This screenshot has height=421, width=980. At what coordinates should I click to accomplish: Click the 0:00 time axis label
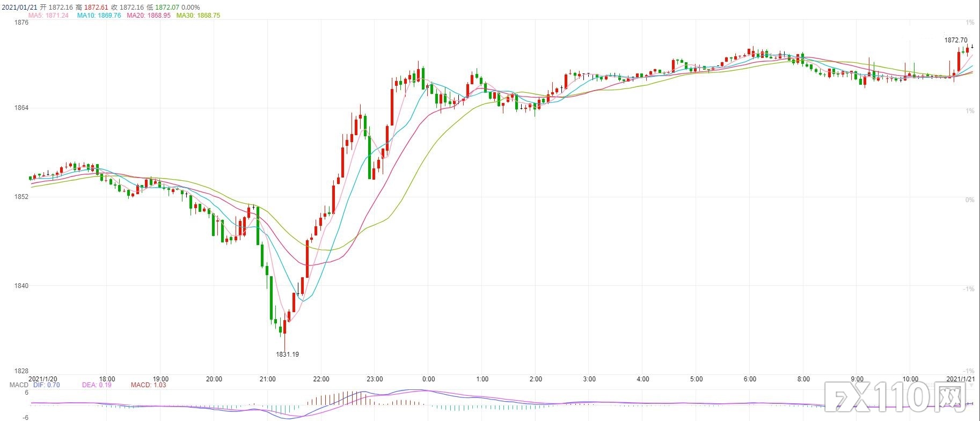429,379
